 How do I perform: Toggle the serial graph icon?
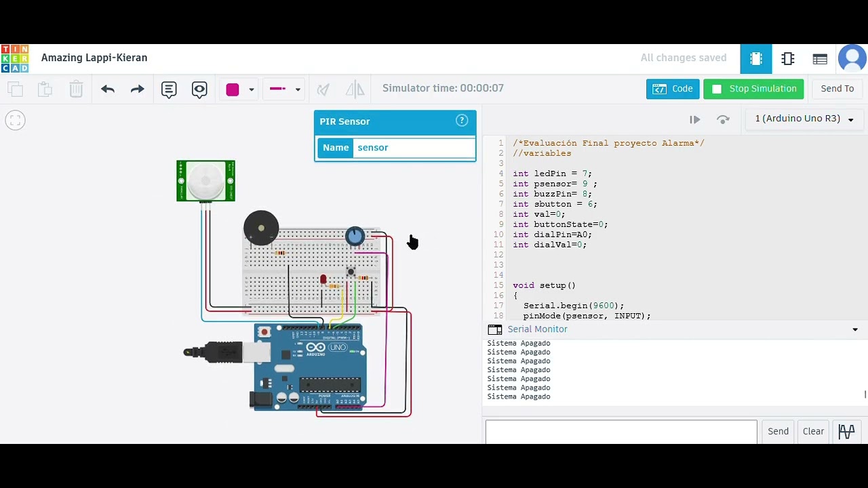click(846, 432)
